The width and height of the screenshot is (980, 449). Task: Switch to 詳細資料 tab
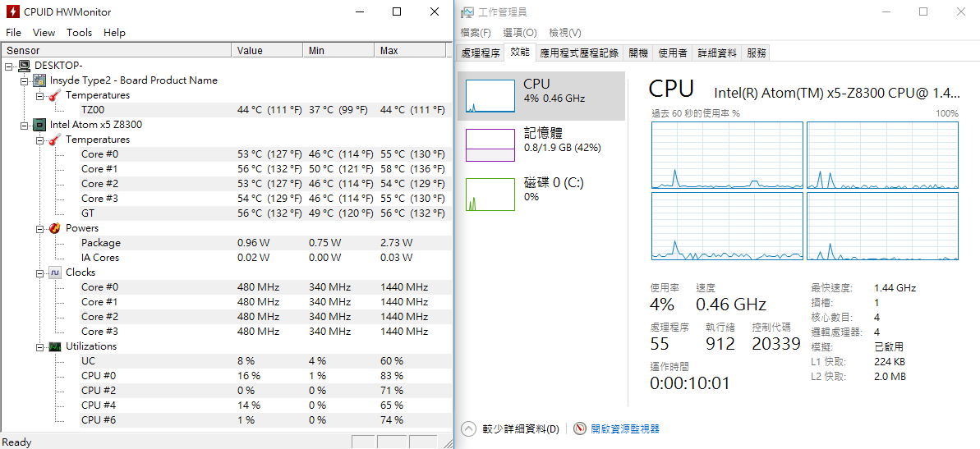coord(717,53)
